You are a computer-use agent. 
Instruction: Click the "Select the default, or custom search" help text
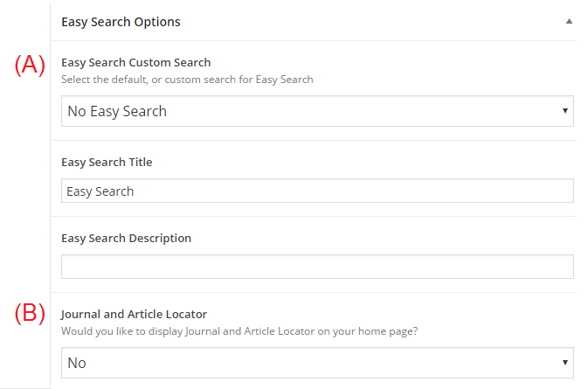[187, 80]
